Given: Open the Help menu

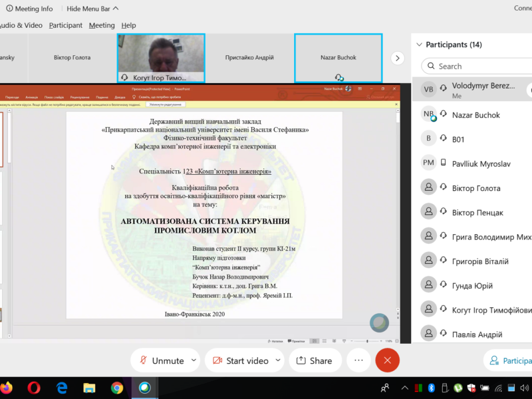Looking at the screenshot, I should [x=128, y=25].
